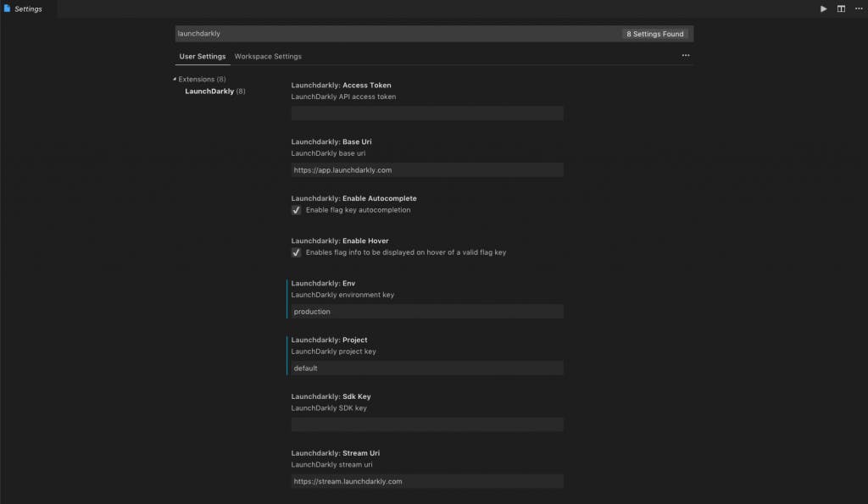
Task: Click 'LaunchDarkly API access token' description
Action: pos(344,97)
